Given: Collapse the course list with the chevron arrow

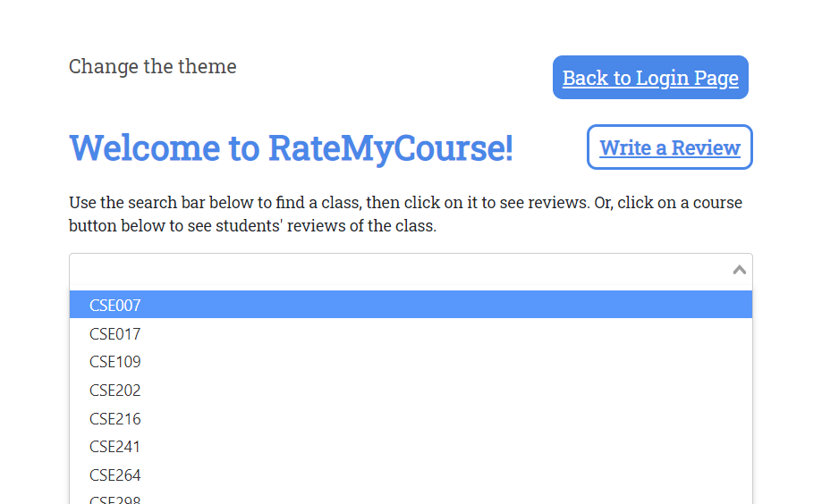Looking at the screenshot, I should pyautogui.click(x=739, y=270).
